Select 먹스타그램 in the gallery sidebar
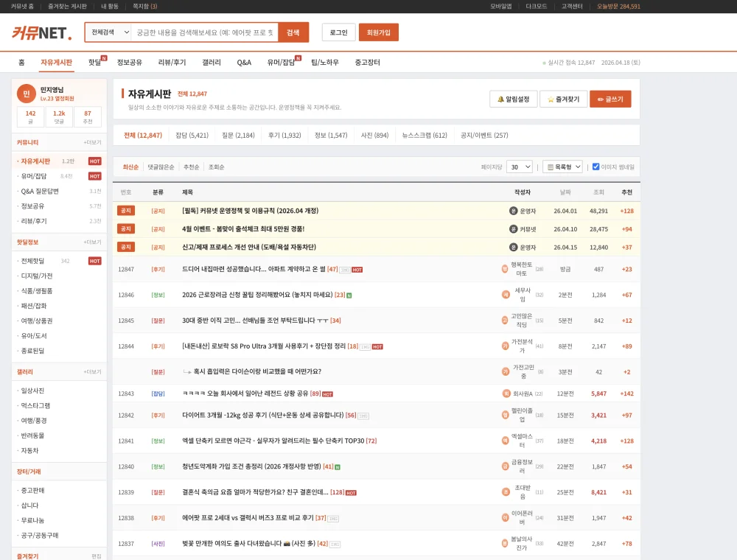The width and height of the screenshot is (737, 560). 35,405
